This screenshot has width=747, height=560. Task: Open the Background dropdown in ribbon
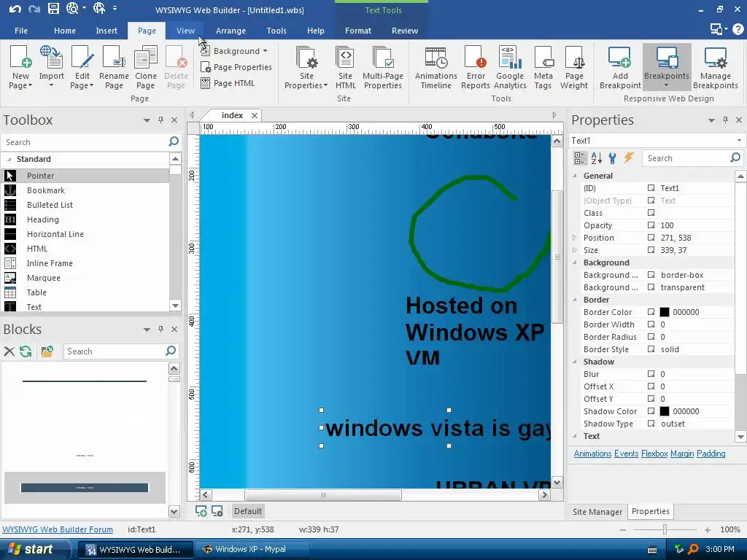(x=234, y=51)
